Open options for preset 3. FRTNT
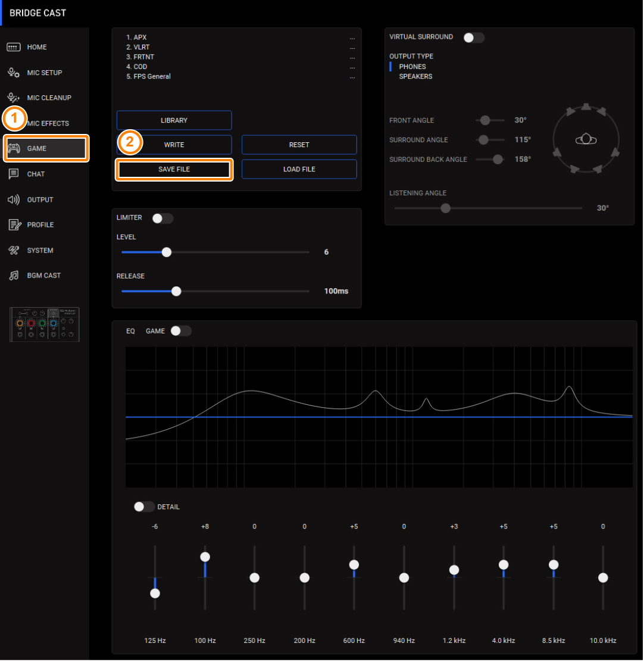Screen dimensions: 644x662 pos(352,57)
